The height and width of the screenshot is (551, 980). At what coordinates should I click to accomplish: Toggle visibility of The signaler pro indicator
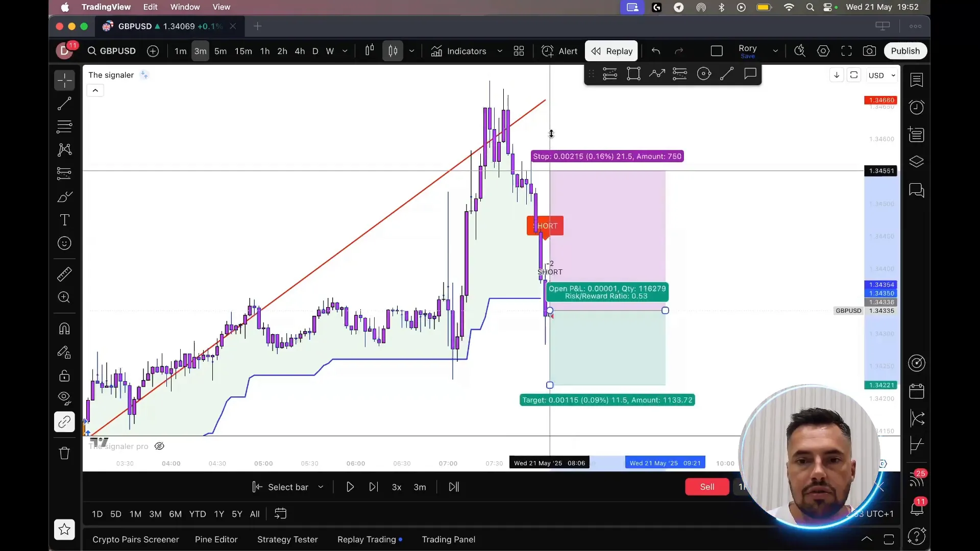(x=159, y=446)
